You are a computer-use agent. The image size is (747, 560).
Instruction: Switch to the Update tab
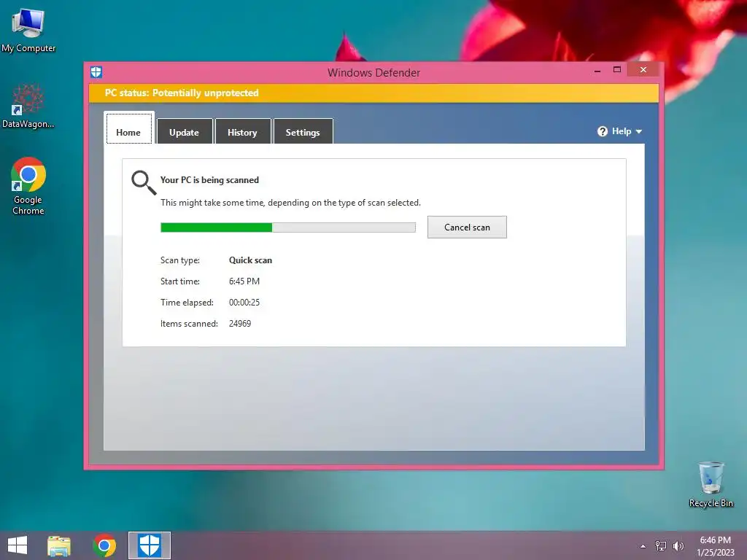tap(185, 131)
